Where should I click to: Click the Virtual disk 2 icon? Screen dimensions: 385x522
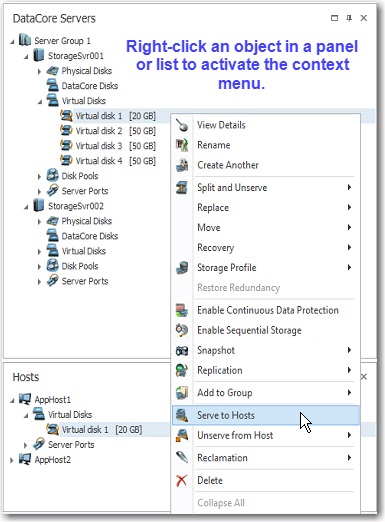66,131
